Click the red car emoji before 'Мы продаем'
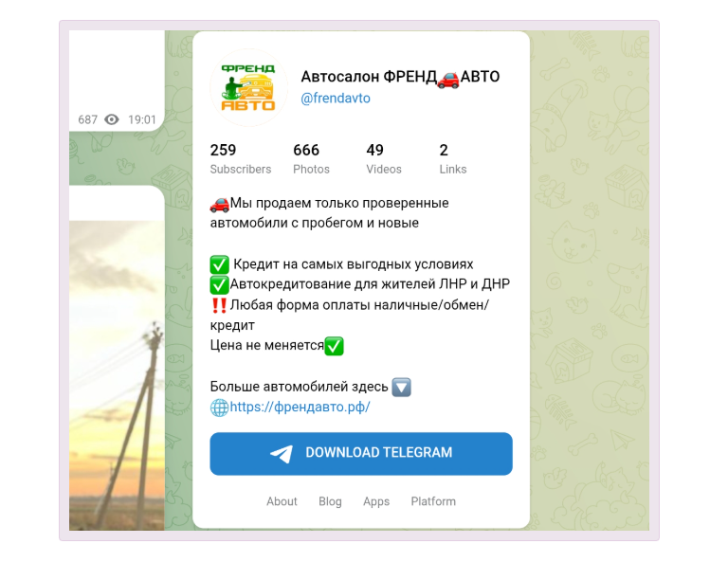Image resolution: width=728 pixels, height=562 pixels. (220, 203)
